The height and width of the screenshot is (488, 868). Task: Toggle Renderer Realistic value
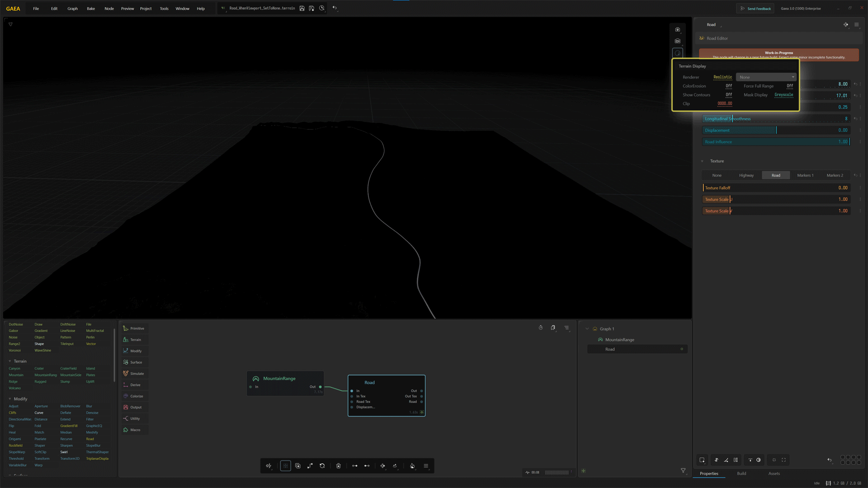point(722,77)
